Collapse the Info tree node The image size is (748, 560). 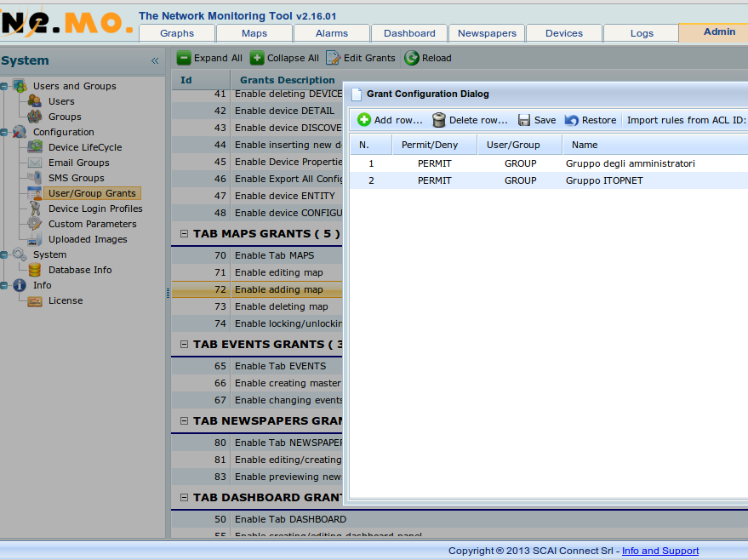tap(3, 285)
